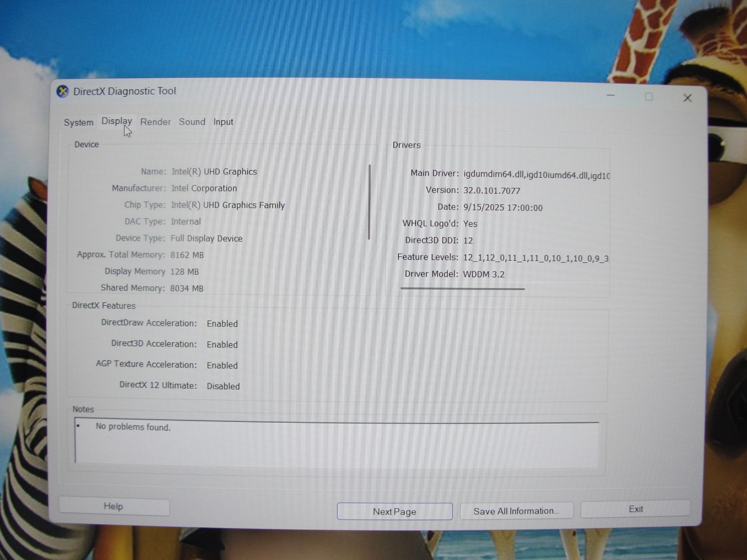Screen dimensions: 747x560
Task: Click the Device panel vertical scrollbar
Action: click(369, 202)
